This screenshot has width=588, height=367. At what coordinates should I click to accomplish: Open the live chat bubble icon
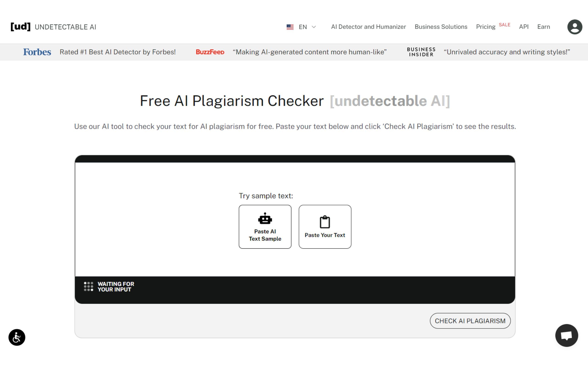coord(566,335)
